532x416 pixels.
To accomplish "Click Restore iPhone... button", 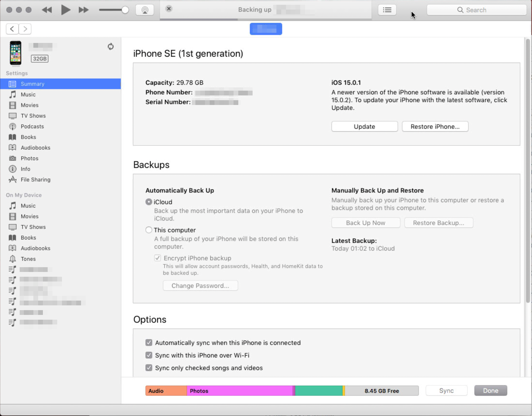I will point(435,126).
